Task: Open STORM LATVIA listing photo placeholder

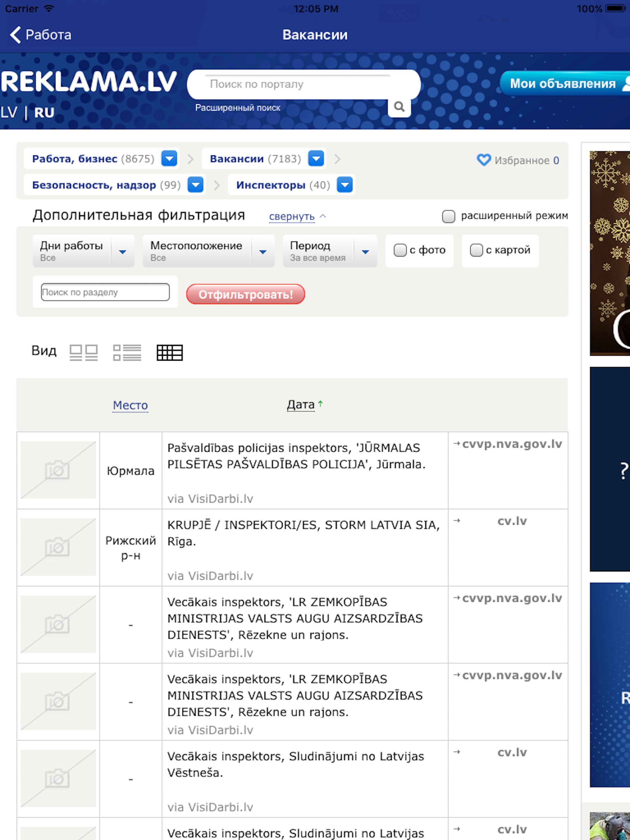Action: 58,547
